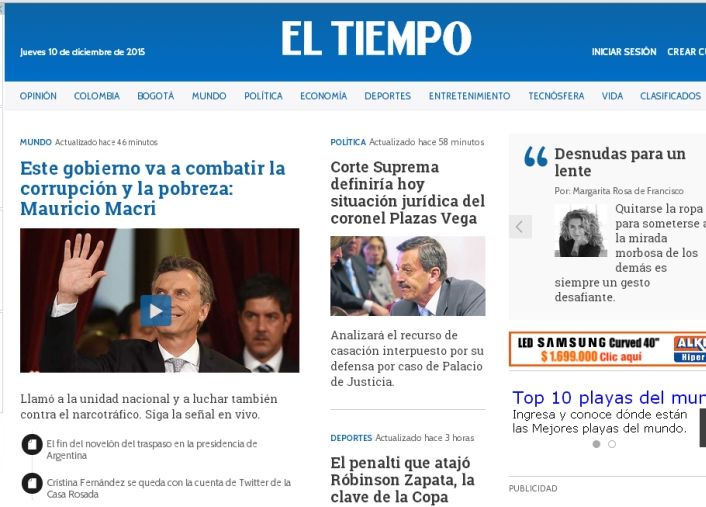The height and width of the screenshot is (507, 706).
Task: Click 'Actualizado hace 58 minutos' text
Action: click(426, 142)
